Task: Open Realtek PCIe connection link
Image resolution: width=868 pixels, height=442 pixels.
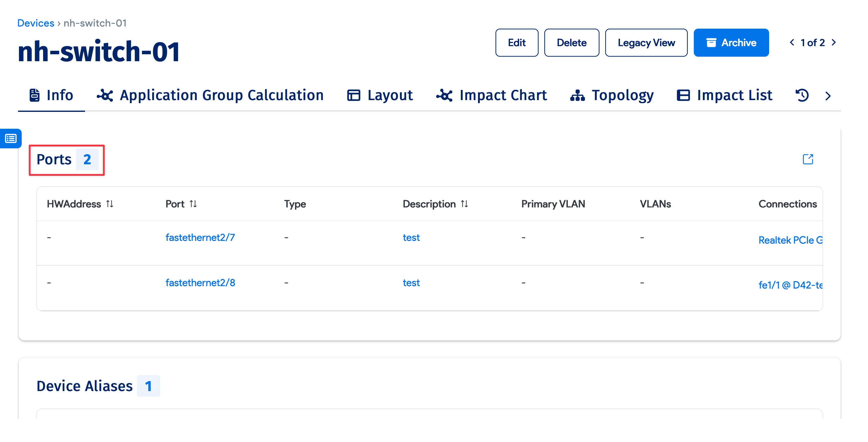Action: point(790,240)
